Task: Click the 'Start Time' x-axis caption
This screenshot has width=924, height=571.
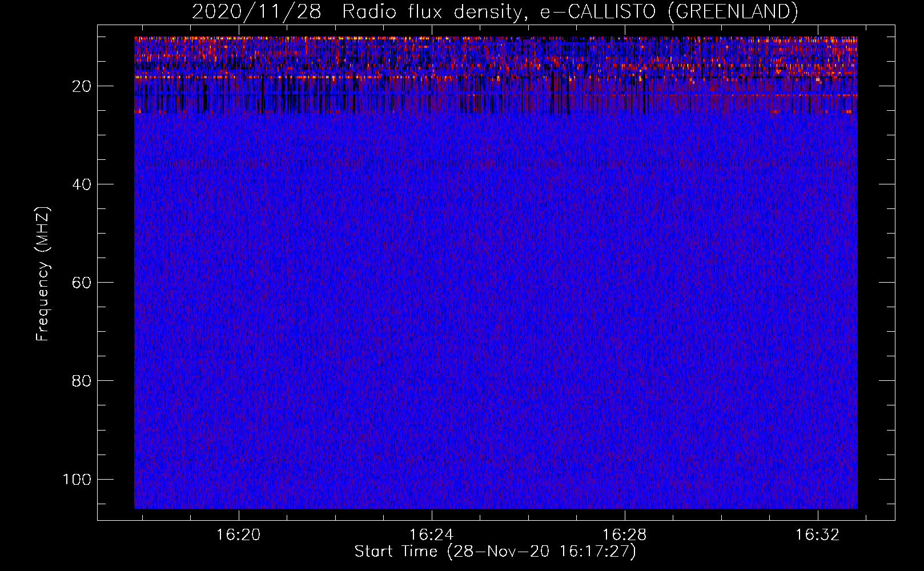Action: (396, 552)
